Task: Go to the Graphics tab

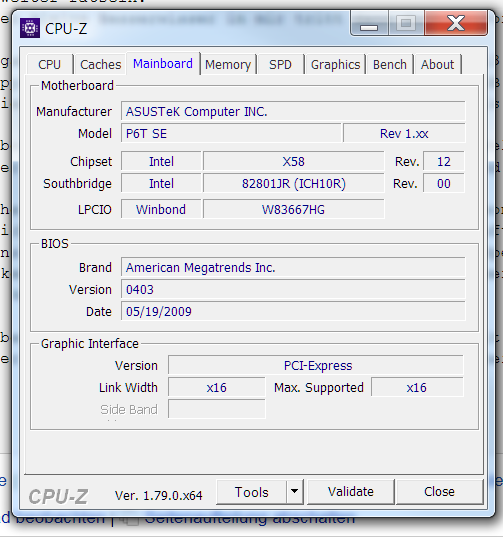Action: pyautogui.click(x=335, y=64)
